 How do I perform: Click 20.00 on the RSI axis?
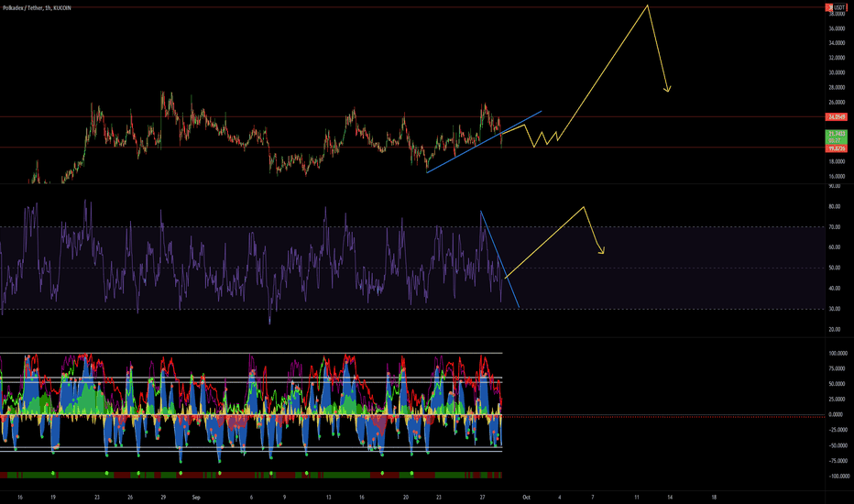tap(835, 329)
